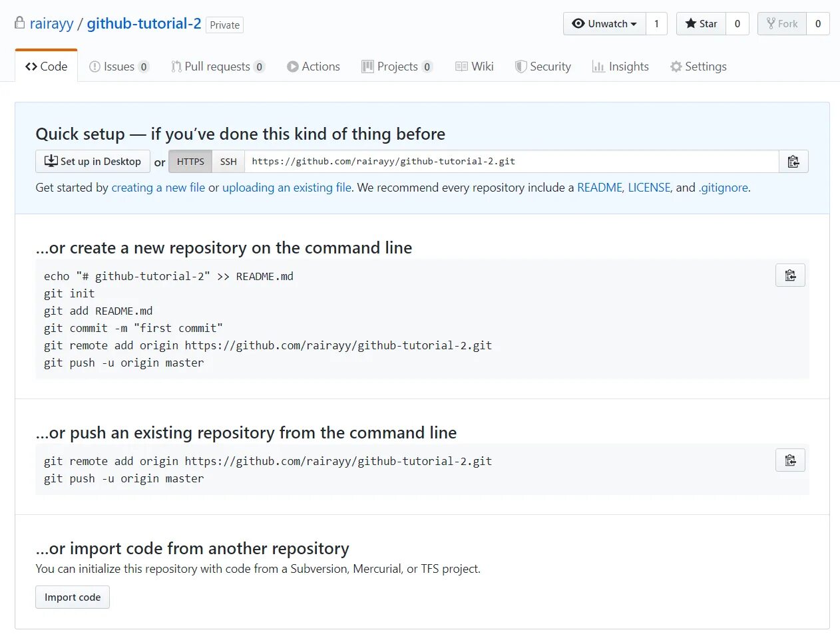Open the Actions tab

[x=314, y=67]
